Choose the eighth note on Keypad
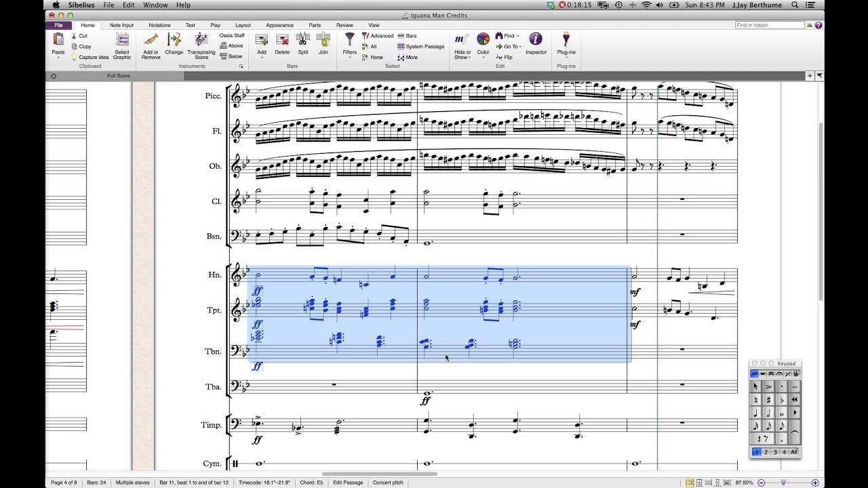 click(x=781, y=426)
